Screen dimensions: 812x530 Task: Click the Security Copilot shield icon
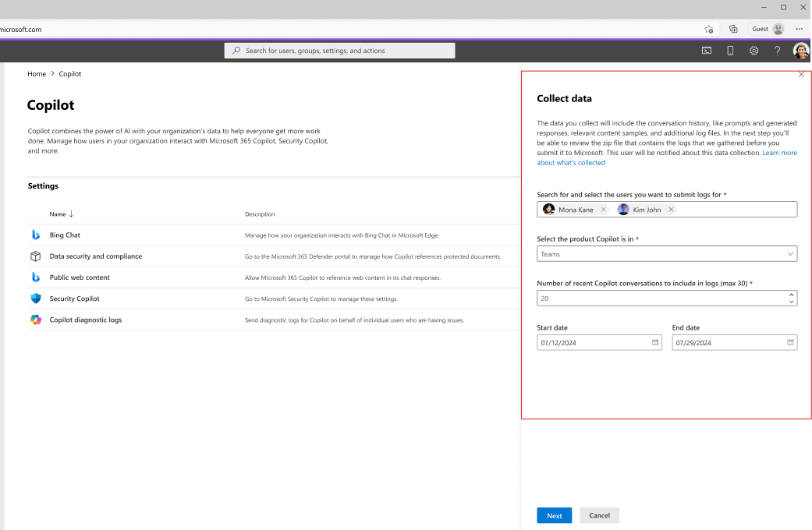coord(36,299)
